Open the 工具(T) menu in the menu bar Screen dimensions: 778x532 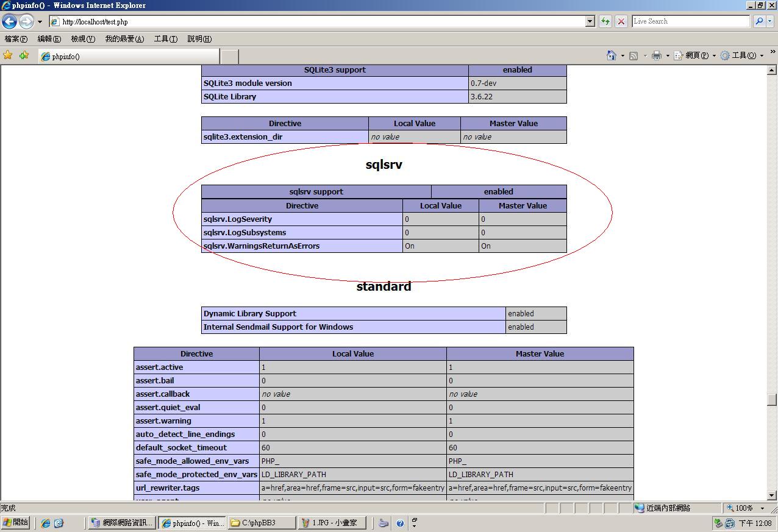click(x=166, y=39)
